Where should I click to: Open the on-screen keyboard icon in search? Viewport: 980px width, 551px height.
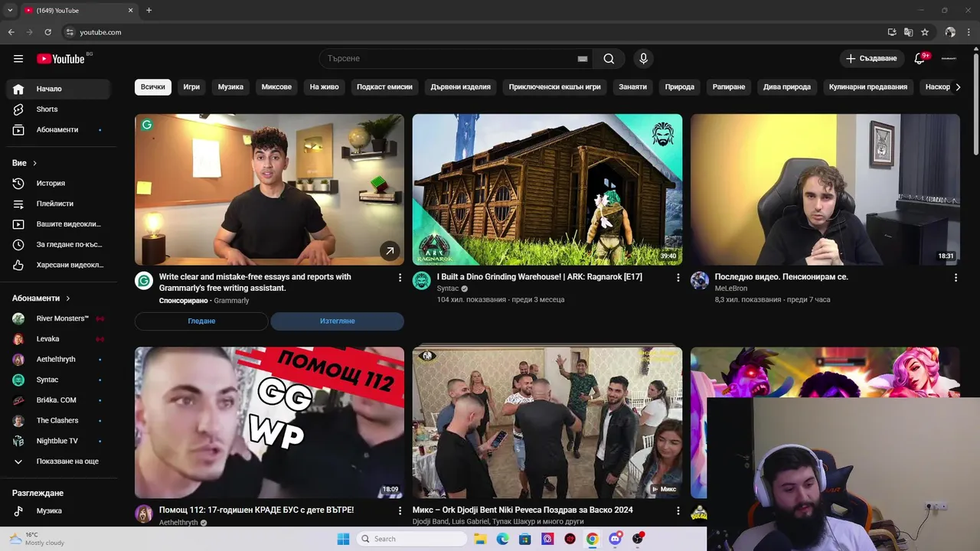point(583,58)
